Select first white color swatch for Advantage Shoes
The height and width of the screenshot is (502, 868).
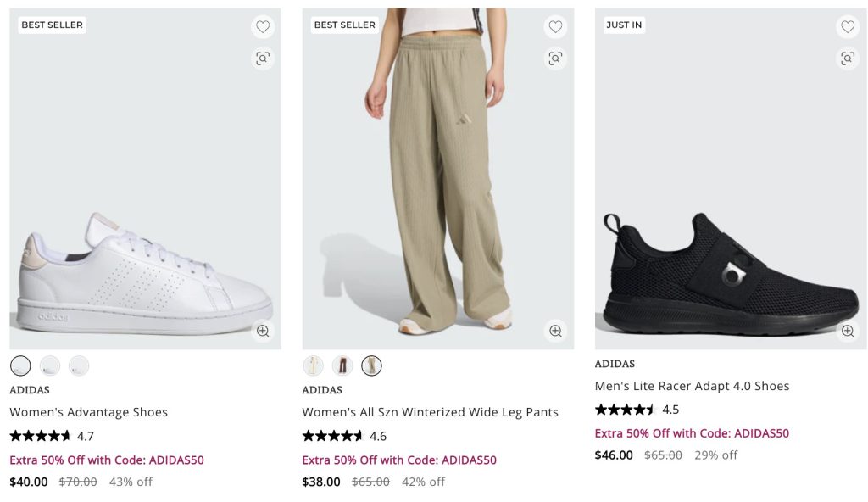(x=20, y=365)
